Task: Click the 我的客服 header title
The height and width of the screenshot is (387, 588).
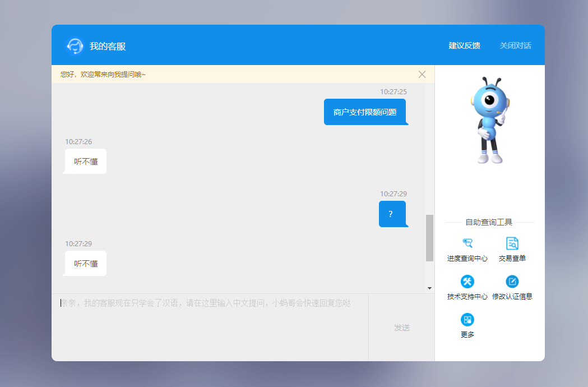Action: [x=108, y=46]
